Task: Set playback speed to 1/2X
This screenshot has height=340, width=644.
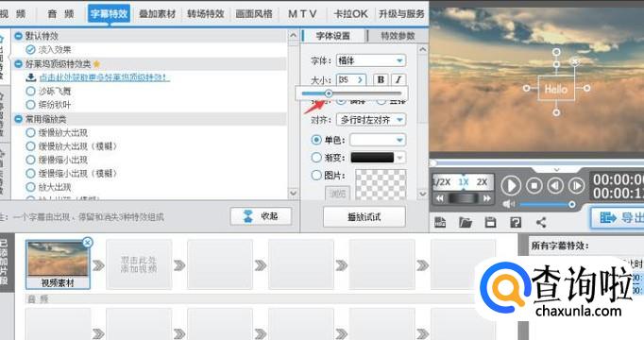Action: [442, 182]
